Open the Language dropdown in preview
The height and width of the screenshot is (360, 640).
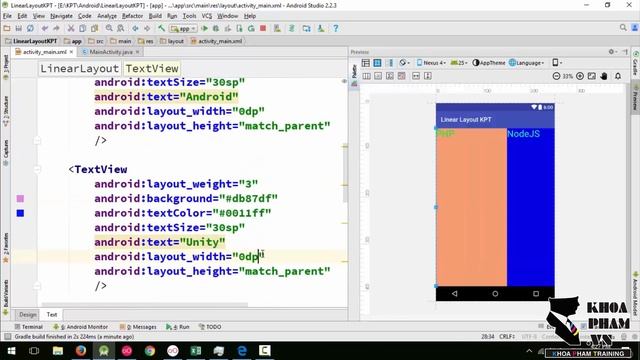coord(527,63)
